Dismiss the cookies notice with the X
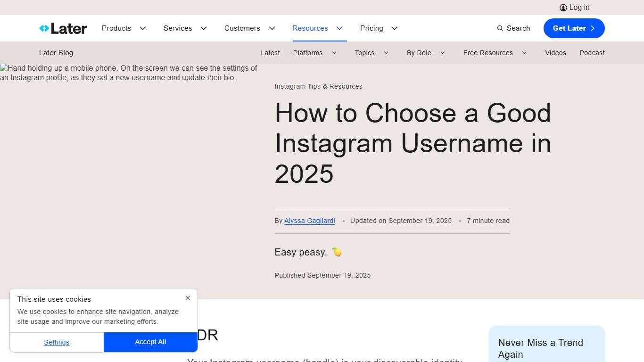Image resolution: width=644 pixels, height=362 pixels. 188,298
